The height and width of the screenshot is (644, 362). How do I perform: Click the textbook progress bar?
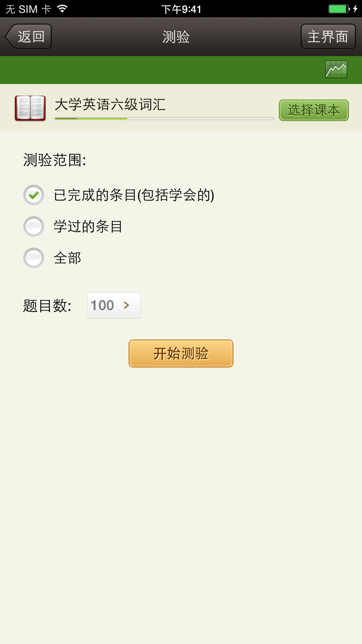(x=164, y=118)
